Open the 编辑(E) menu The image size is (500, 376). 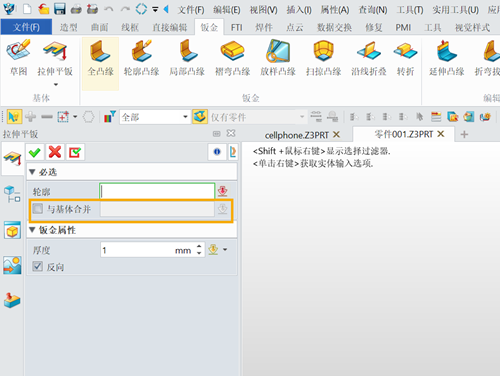(227, 10)
